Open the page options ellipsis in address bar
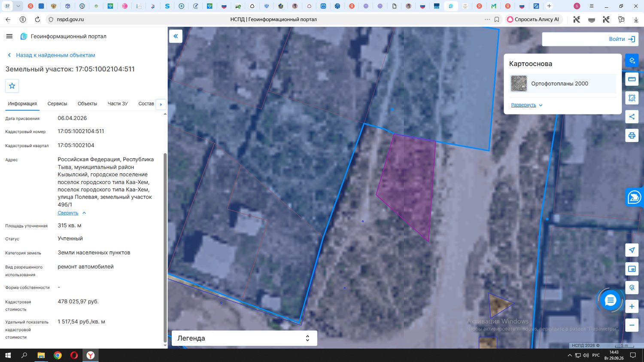The height and width of the screenshot is (362, 644). click(x=487, y=19)
